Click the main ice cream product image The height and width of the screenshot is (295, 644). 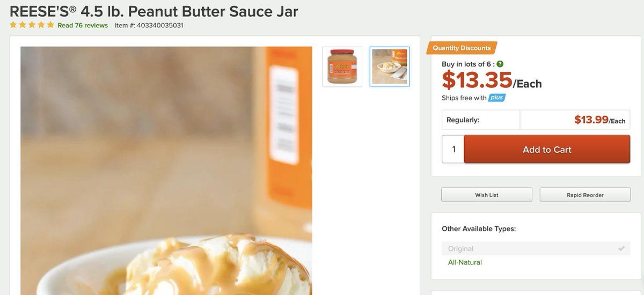point(166,171)
